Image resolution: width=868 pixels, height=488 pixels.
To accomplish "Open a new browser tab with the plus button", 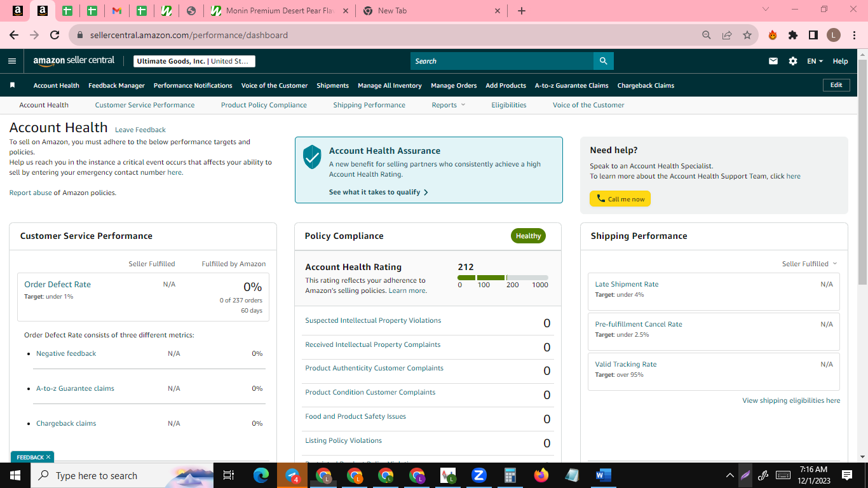I will pos(522,11).
